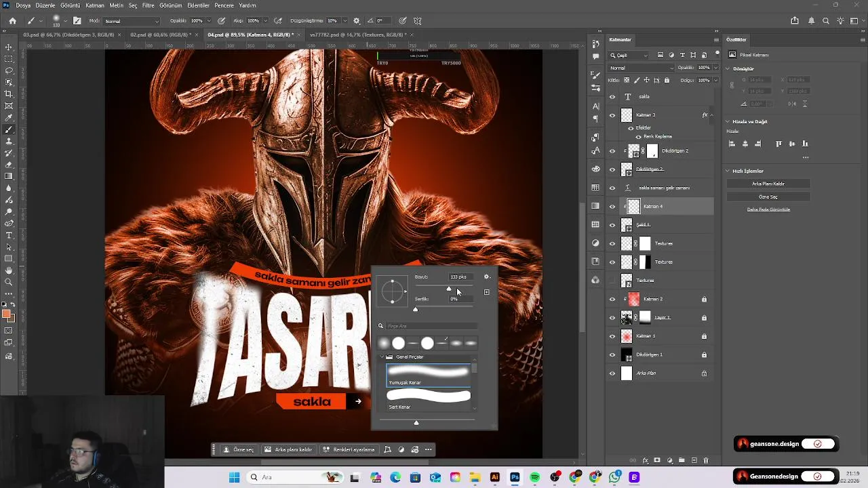Click the Home icon in the options bar

click(12, 21)
